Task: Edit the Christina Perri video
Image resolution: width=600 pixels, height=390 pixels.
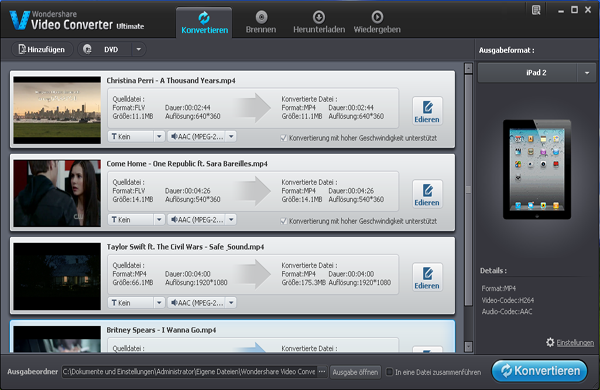Action: point(427,111)
